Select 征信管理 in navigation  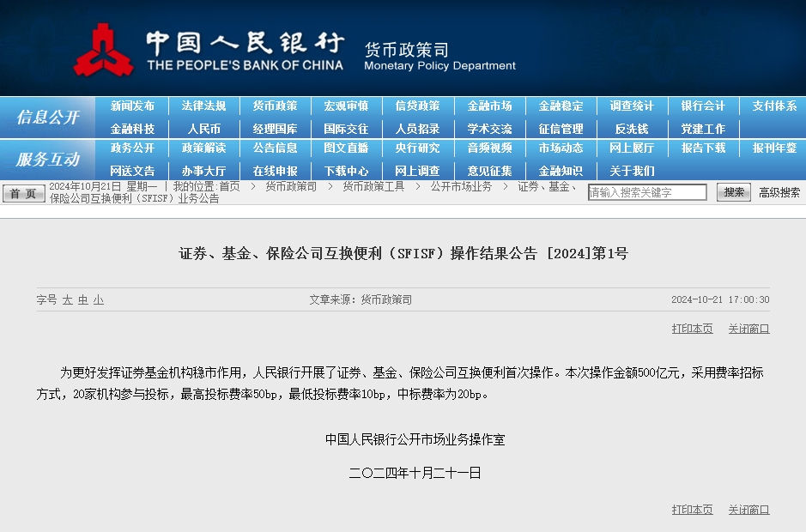[x=561, y=129]
